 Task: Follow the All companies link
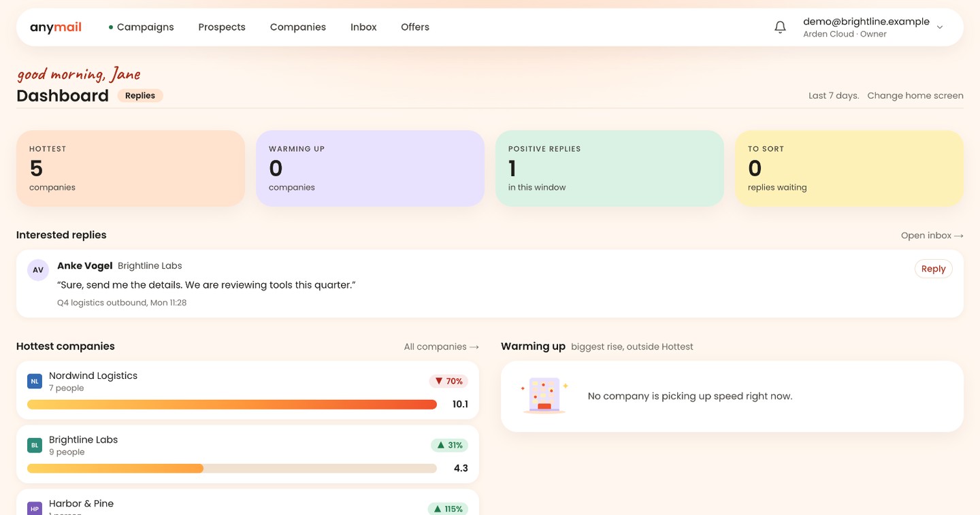[x=441, y=347]
